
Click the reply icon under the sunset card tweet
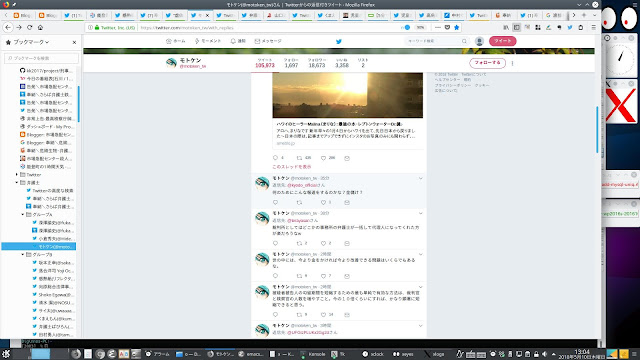coord(275,158)
